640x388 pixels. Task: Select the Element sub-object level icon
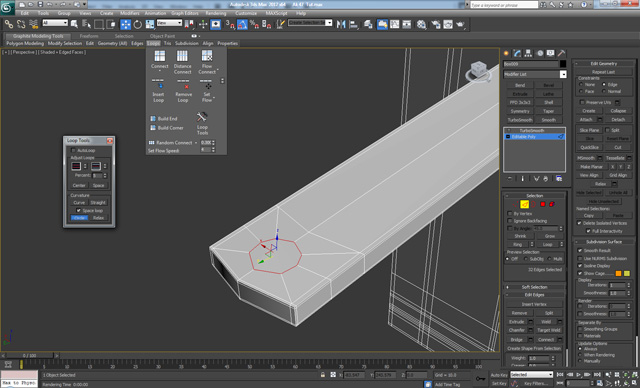(x=552, y=204)
